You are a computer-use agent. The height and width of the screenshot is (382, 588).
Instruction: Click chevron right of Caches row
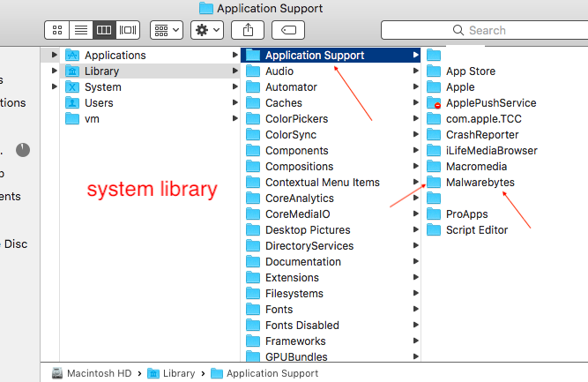tap(415, 102)
